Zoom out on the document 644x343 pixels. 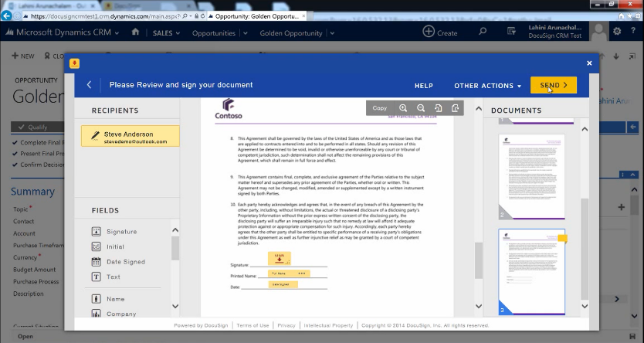tap(421, 108)
